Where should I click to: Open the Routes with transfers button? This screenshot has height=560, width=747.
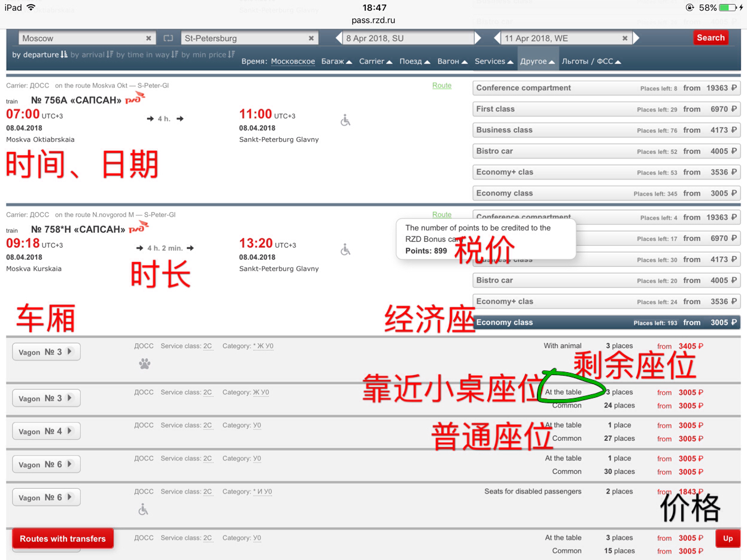(63, 538)
